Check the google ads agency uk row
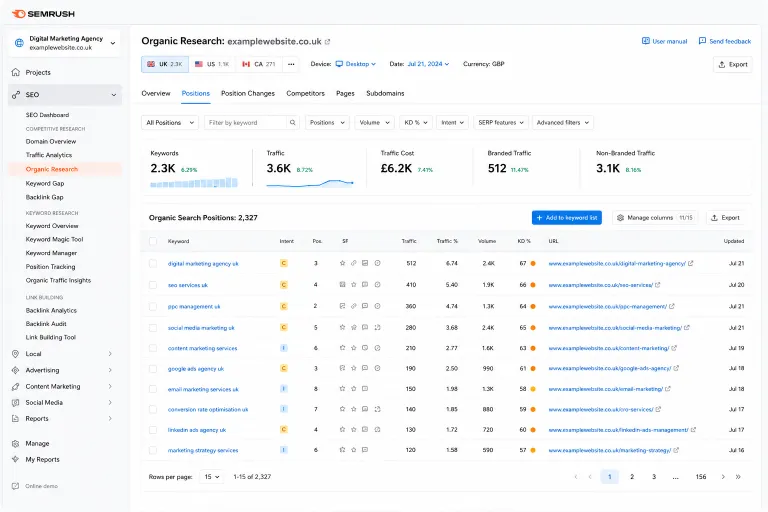The image size is (768, 512). 153,368
